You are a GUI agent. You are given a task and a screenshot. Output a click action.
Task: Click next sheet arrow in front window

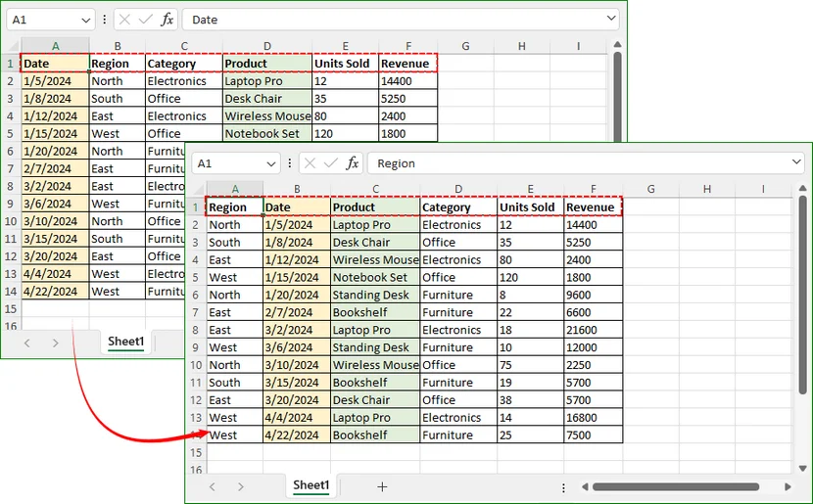(x=241, y=486)
